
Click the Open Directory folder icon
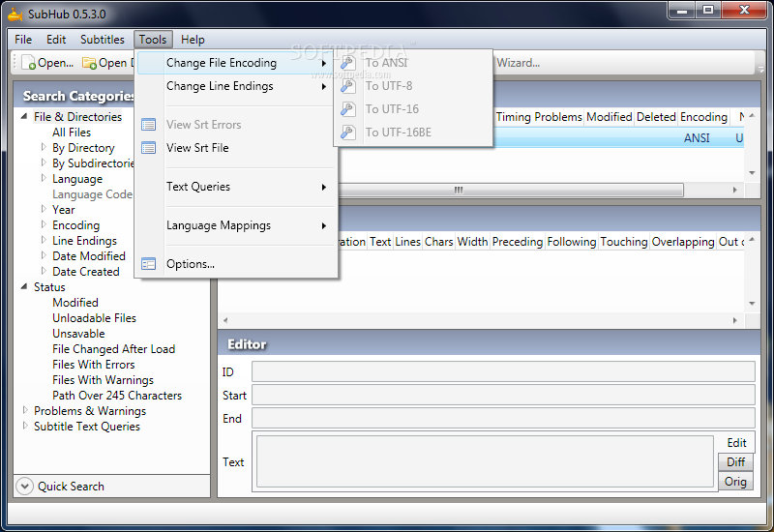89,63
